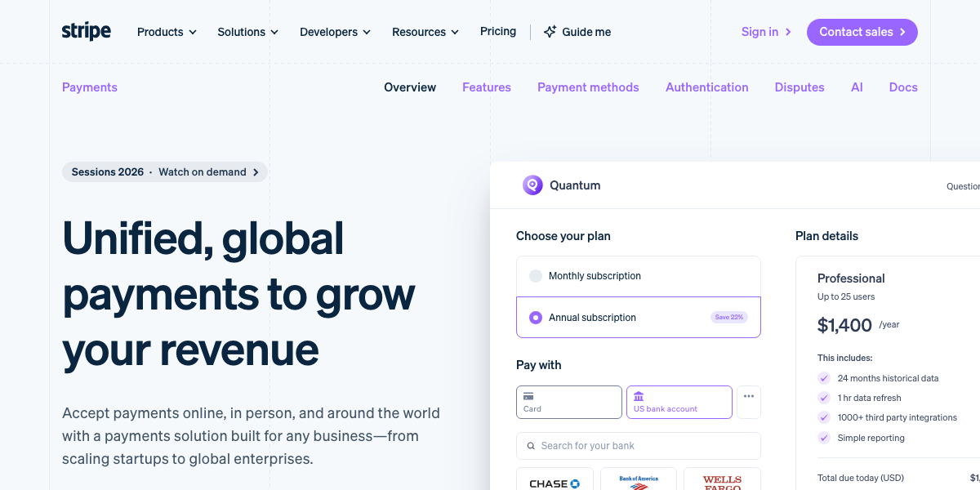Image resolution: width=980 pixels, height=490 pixels.
Task: Switch to the Overview tab
Action: click(x=410, y=87)
